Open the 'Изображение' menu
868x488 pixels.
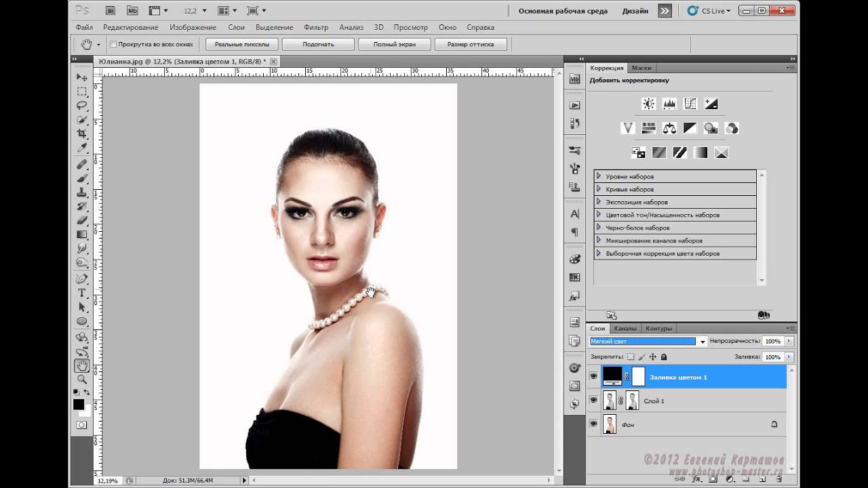point(193,28)
